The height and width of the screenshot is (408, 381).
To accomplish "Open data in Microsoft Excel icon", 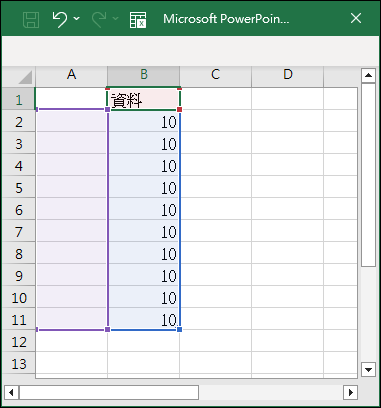I will 138,19.
